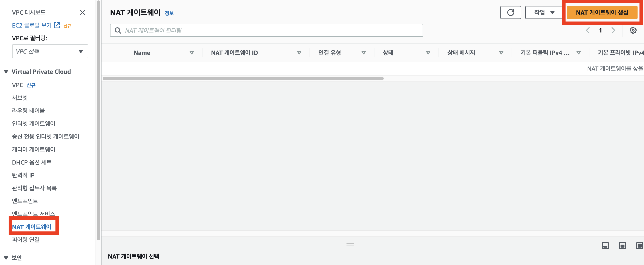The height and width of the screenshot is (265, 644).
Task: Open 서브넷 in sidebar
Action: tap(20, 98)
